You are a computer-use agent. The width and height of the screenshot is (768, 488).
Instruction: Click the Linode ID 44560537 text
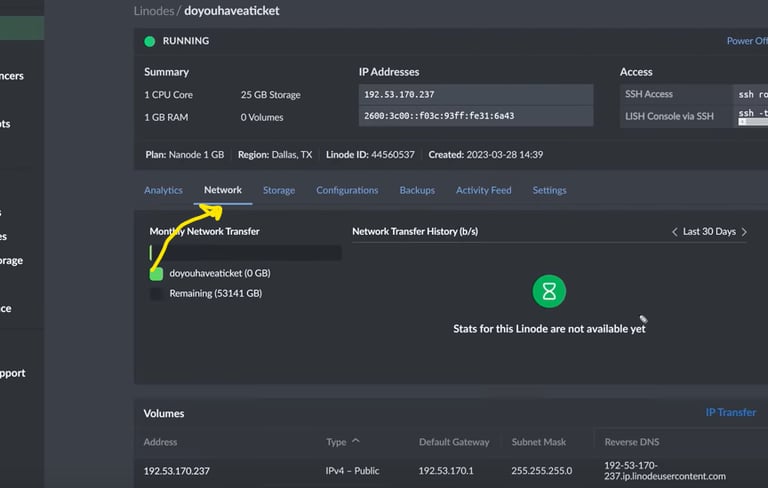370,155
